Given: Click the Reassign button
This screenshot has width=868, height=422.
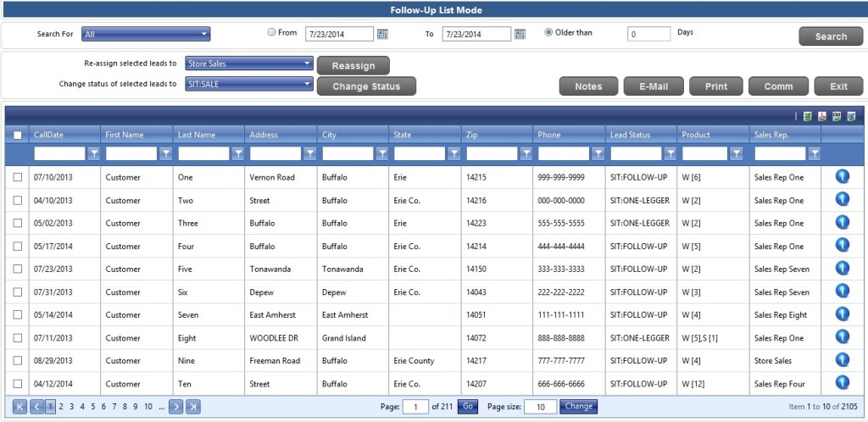Looking at the screenshot, I should (x=353, y=66).
